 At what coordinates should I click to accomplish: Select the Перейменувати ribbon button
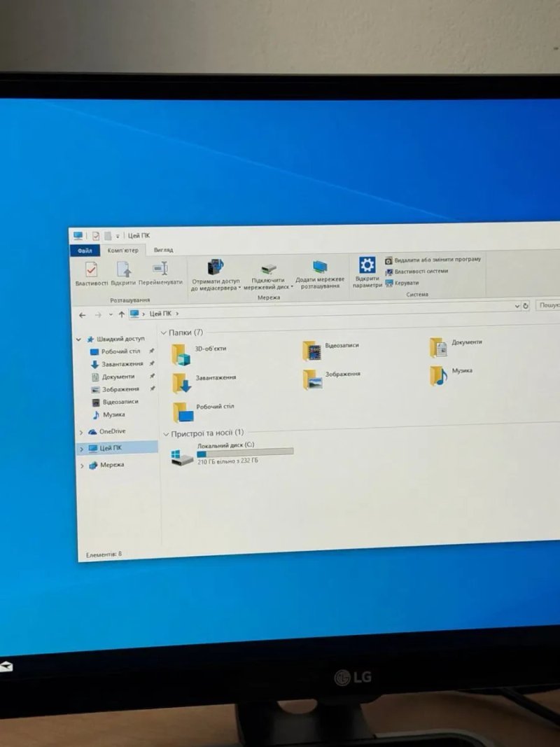(160, 273)
